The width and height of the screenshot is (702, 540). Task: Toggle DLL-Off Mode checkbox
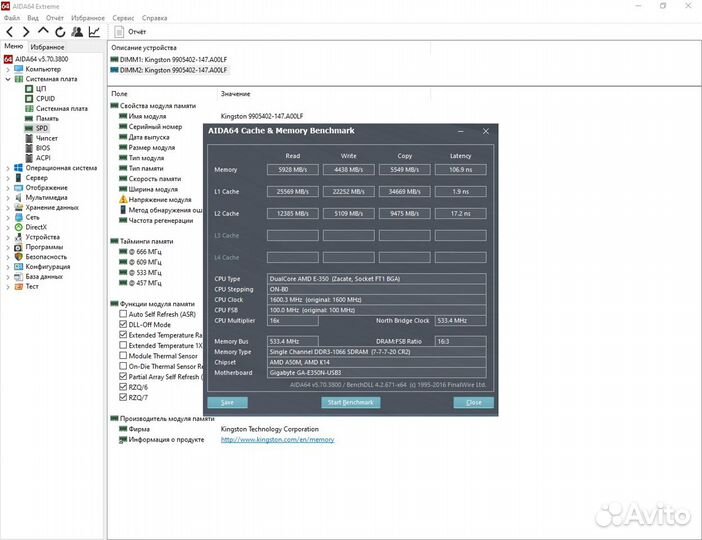(x=123, y=324)
